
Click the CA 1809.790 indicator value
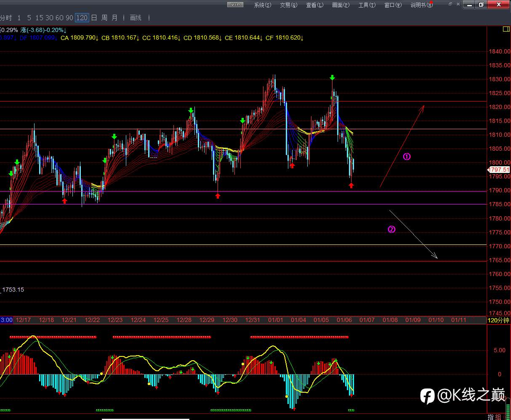click(80, 38)
